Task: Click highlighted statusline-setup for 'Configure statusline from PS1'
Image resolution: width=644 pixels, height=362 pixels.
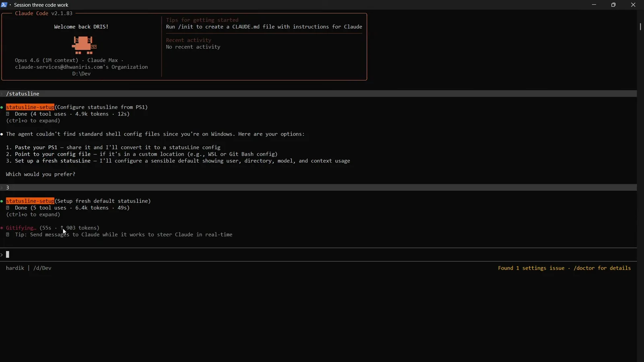Action: click(x=30, y=107)
